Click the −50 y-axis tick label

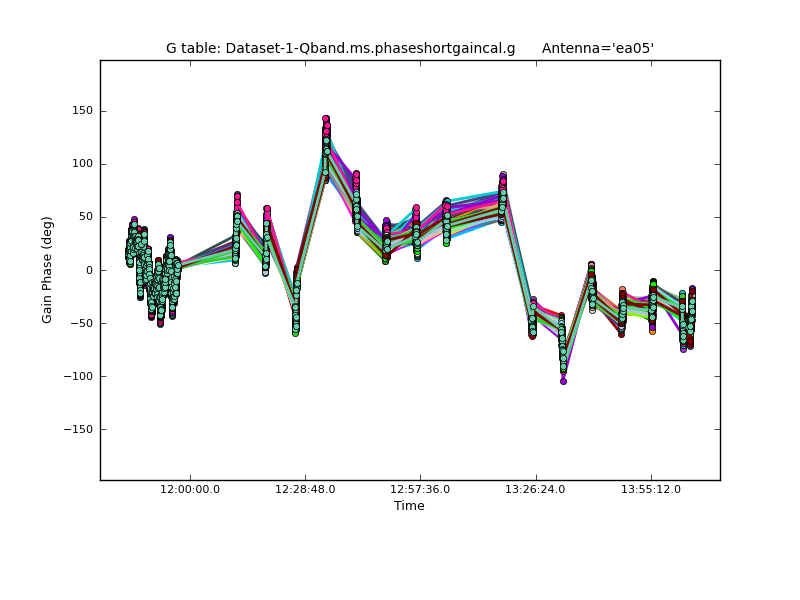point(83,323)
